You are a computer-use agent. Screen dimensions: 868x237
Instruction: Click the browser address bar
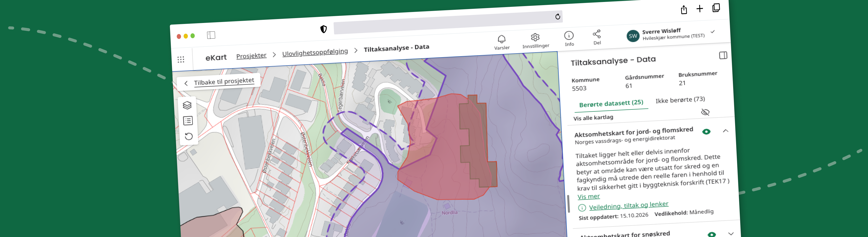click(448, 22)
